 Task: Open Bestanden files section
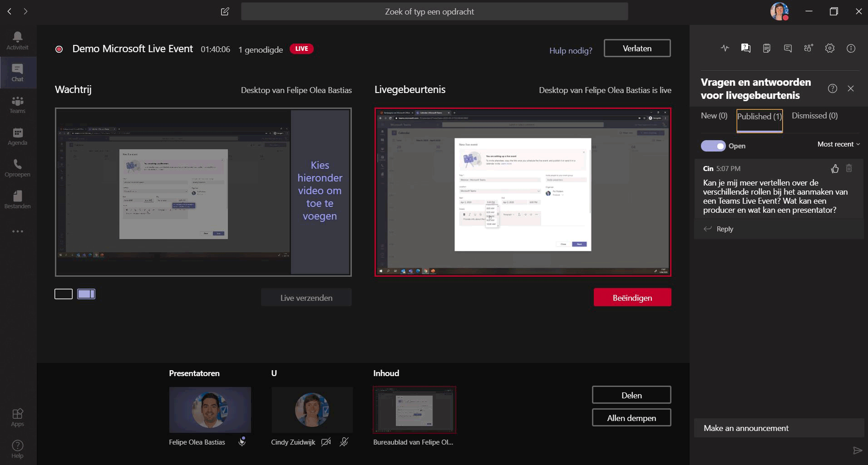[17, 200]
